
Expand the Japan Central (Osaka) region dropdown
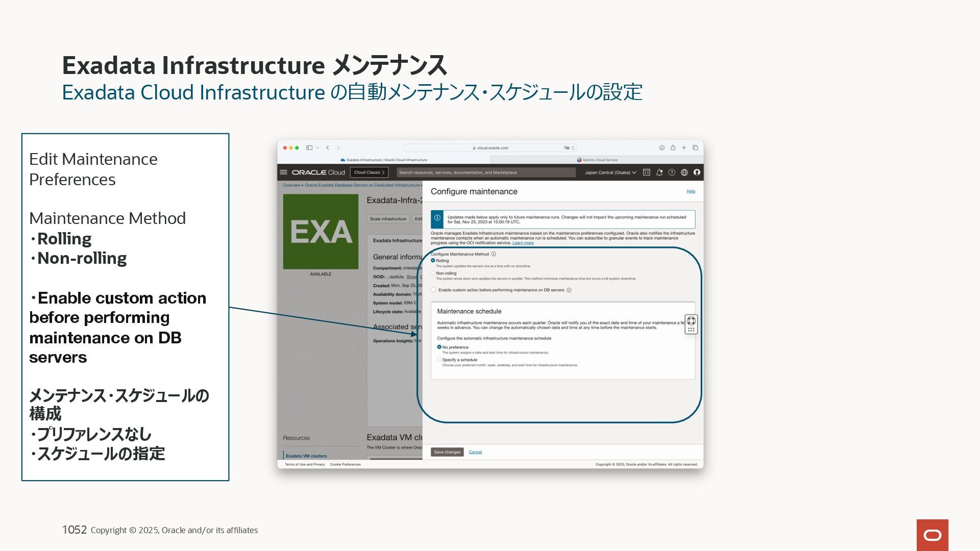click(610, 172)
